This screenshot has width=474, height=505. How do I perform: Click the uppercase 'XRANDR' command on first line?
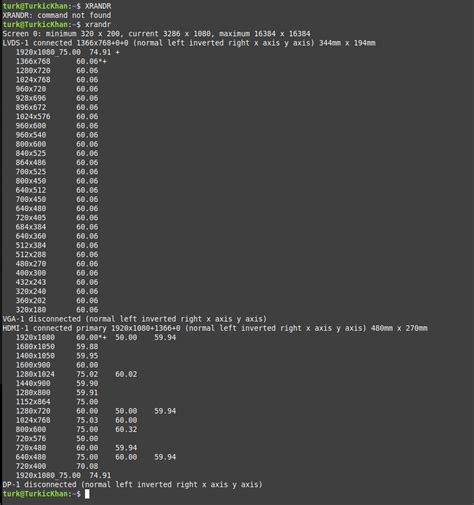(98, 6)
